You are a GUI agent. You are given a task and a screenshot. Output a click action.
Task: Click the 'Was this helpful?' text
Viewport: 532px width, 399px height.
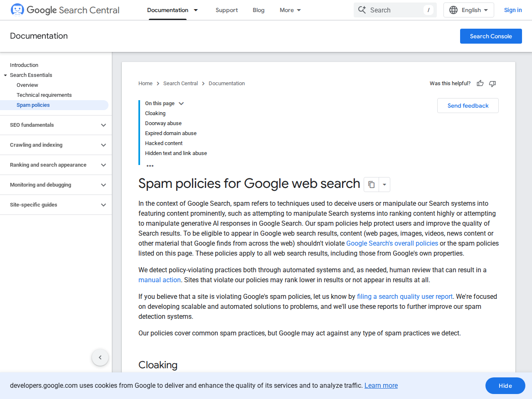(x=450, y=84)
